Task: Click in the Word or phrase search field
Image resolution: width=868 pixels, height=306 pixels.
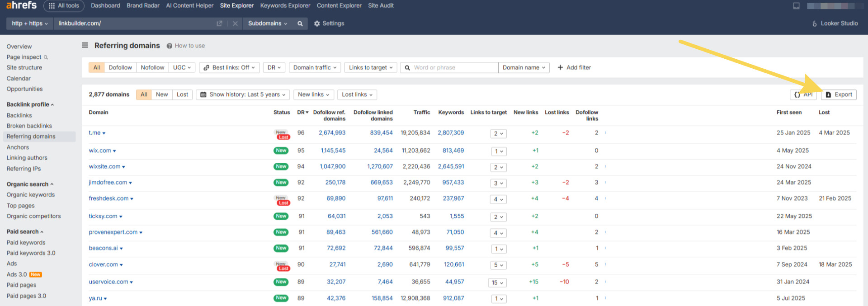Action: point(449,67)
